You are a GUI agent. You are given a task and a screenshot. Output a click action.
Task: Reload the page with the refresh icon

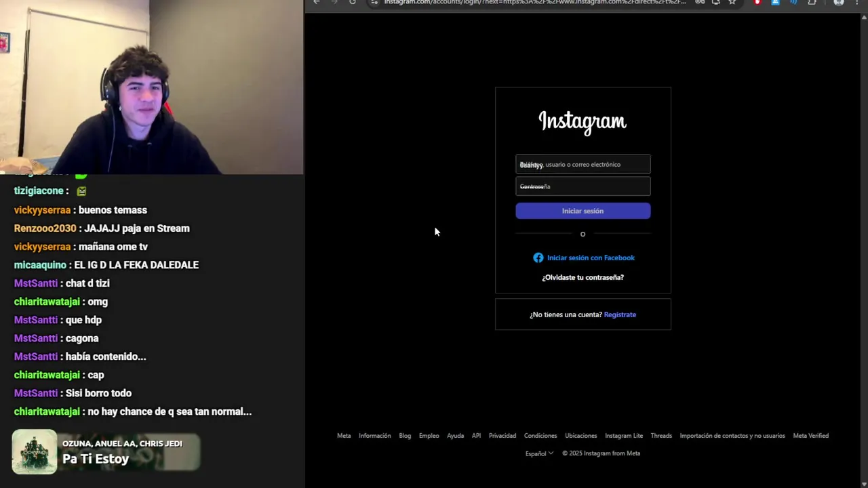click(x=353, y=3)
